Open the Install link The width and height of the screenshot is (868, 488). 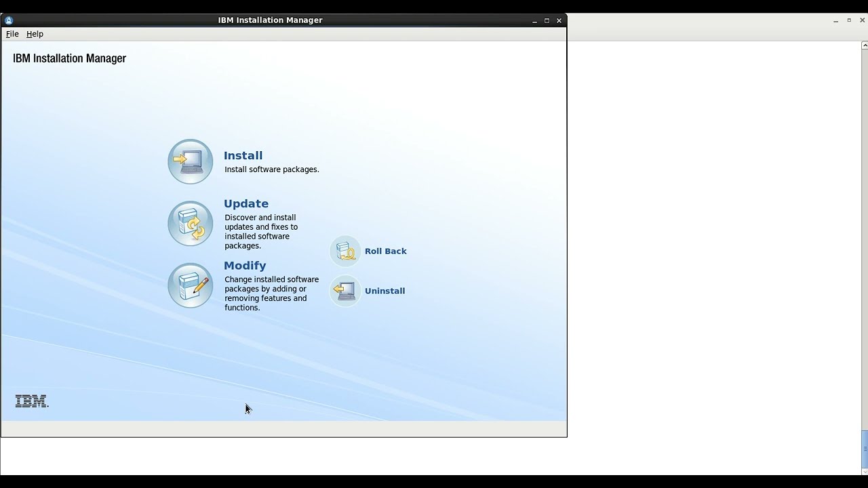[243, 155]
